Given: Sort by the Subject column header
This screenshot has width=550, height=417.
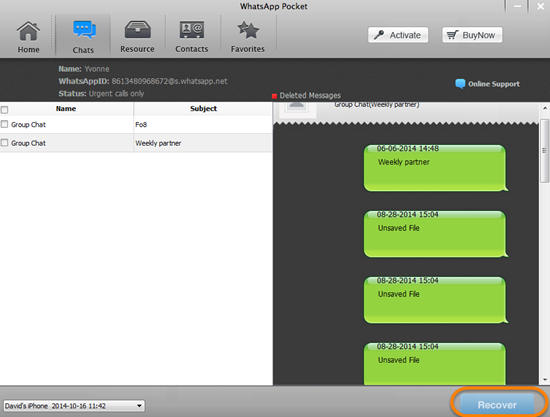Looking at the screenshot, I should click(x=203, y=109).
